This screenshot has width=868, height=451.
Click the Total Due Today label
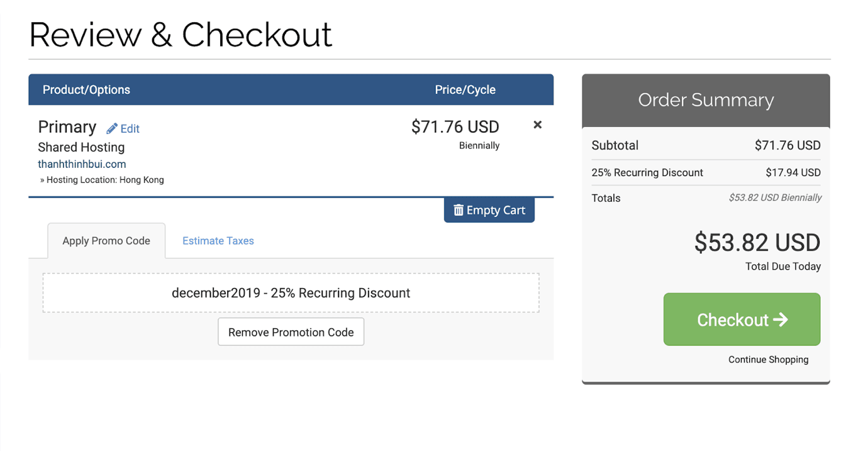(783, 267)
